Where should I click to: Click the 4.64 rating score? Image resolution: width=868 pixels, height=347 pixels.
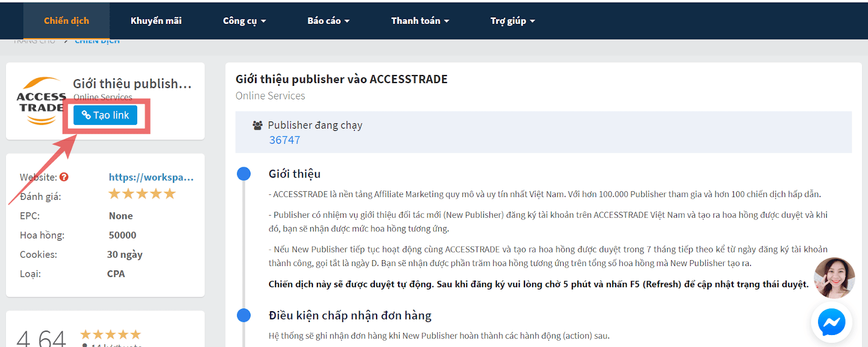coord(41,338)
